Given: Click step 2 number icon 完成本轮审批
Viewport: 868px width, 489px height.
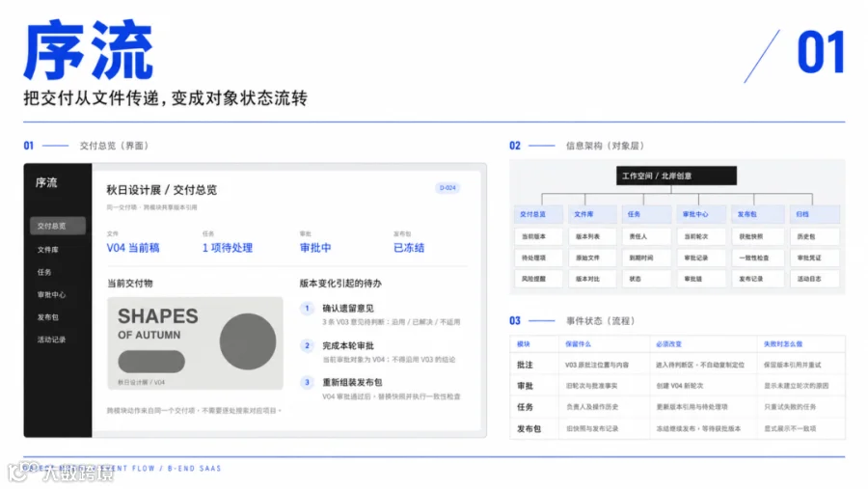Looking at the screenshot, I should [308, 345].
